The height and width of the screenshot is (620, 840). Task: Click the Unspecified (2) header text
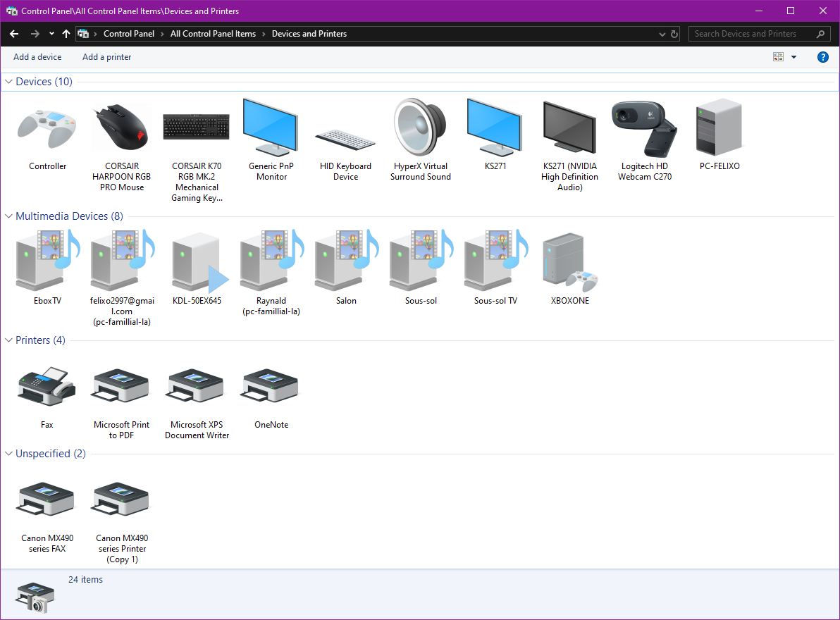coord(50,454)
